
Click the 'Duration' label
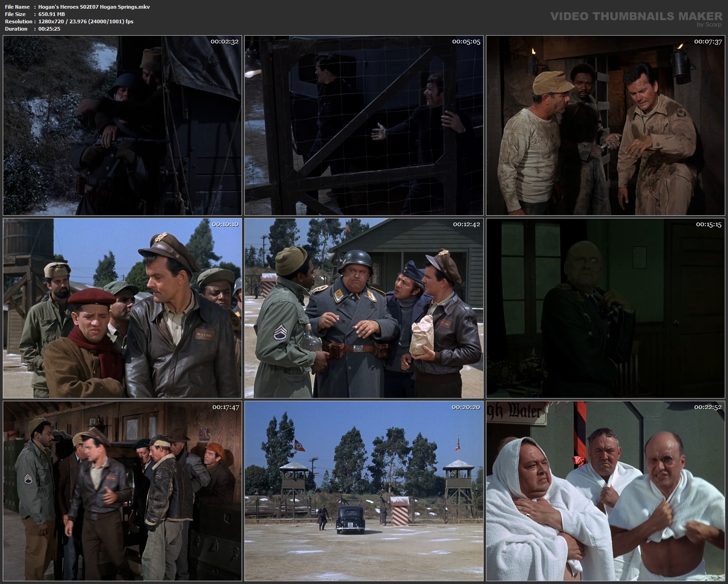click(16, 29)
